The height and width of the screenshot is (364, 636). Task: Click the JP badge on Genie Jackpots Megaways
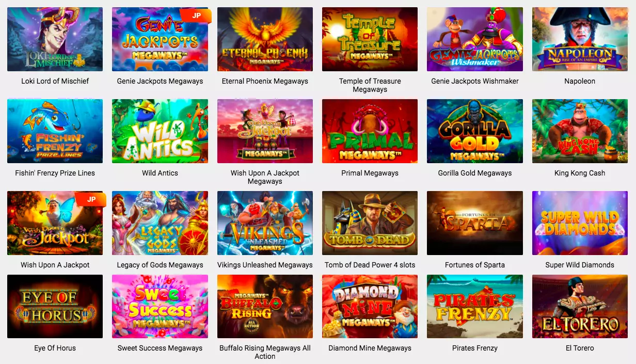[x=196, y=16]
